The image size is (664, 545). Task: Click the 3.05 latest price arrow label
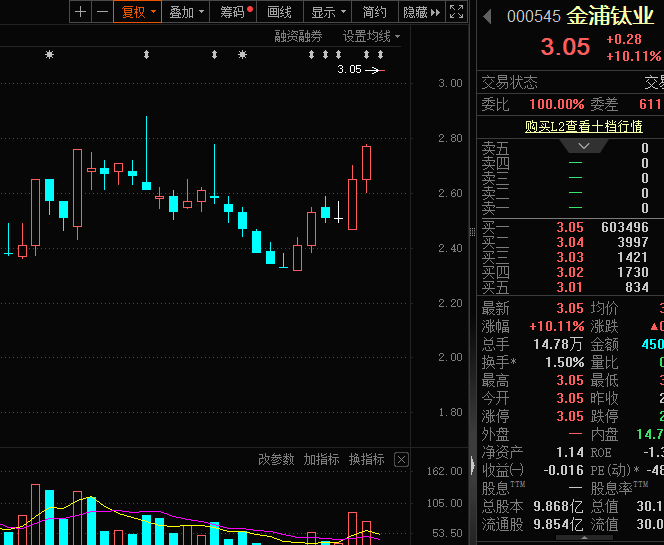pos(361,70)
